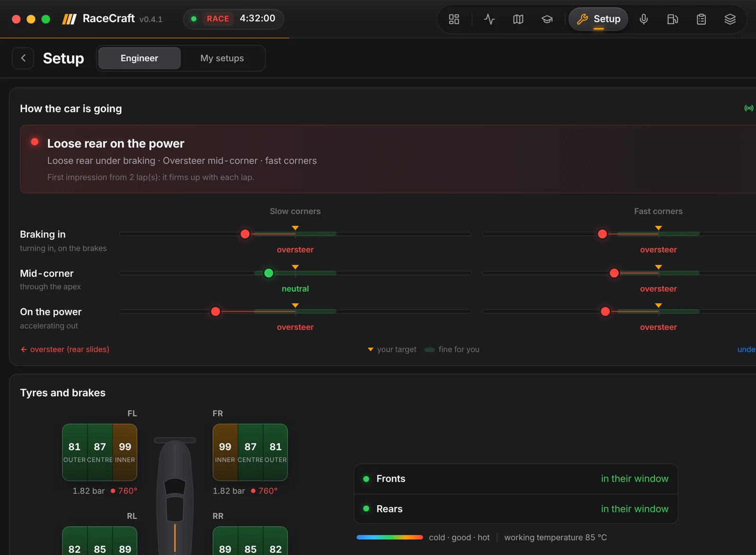The image size is (756, 555).
Task: Click the RL tyre temperature card
Action: tap(100, 541)
